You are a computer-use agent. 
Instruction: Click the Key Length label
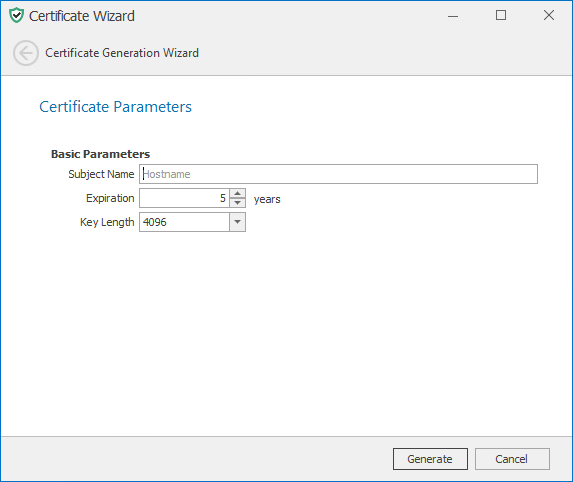(107, 222)
